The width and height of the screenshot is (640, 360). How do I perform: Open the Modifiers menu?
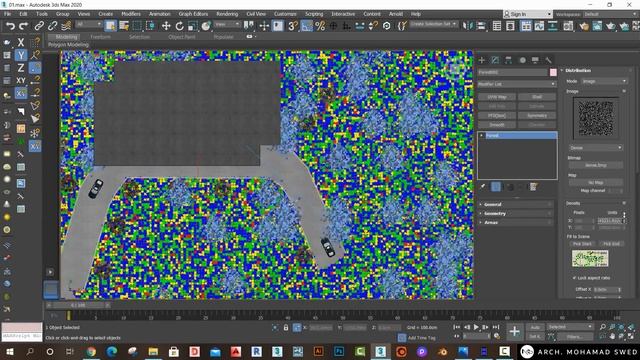pyautogui.click(x=131, y=14)
